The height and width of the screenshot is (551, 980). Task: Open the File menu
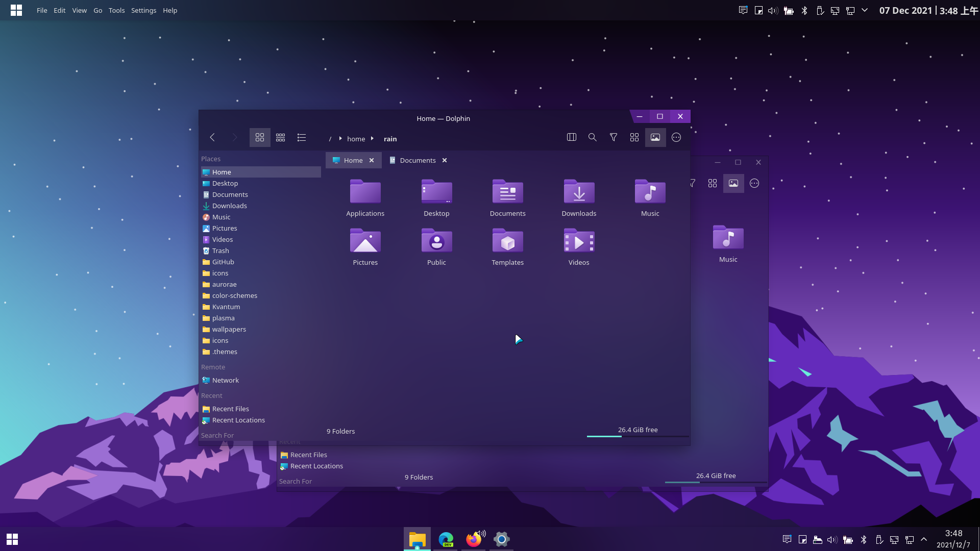click(42, 10)
